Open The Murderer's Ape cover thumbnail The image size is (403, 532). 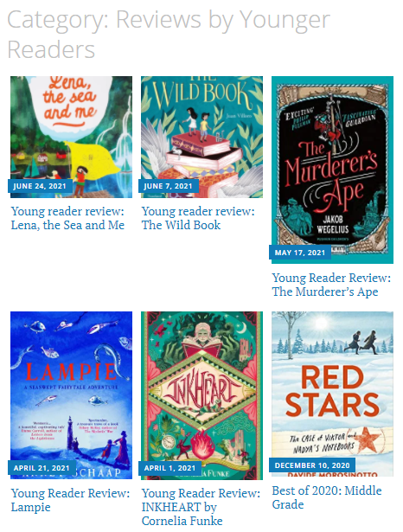pos(332,170)
